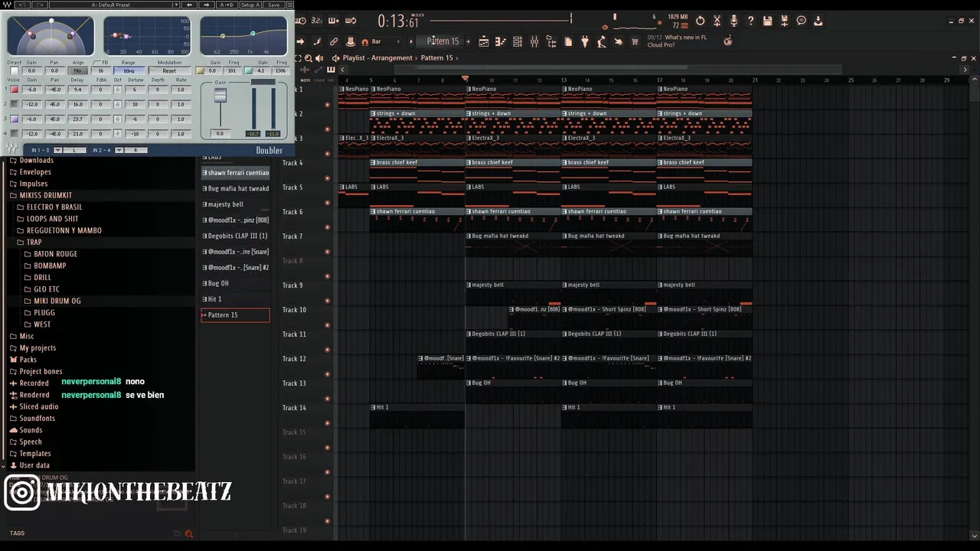
Task: Click Doubler undo arrow icon
Action: 22,5
